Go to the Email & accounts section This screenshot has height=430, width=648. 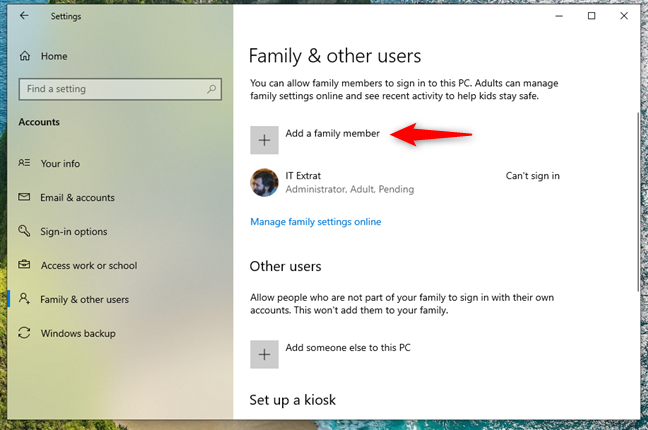(x=77, y=198)
